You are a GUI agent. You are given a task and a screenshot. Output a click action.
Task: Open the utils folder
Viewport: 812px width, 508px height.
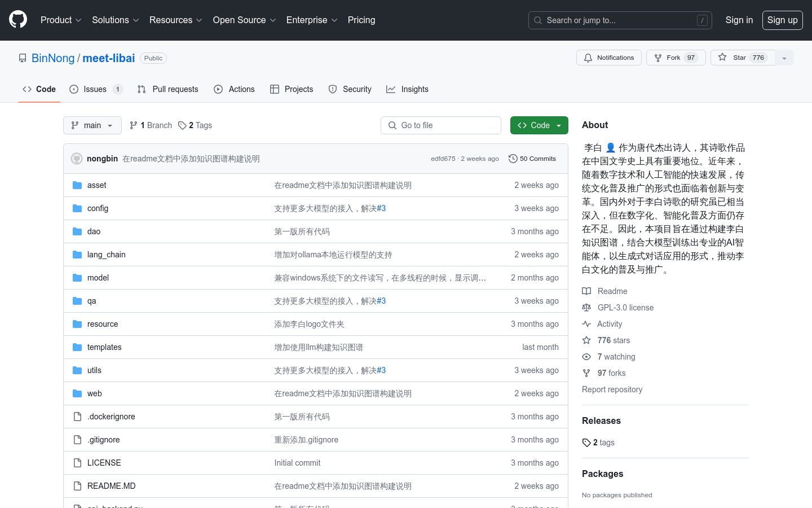coord(94,370)
